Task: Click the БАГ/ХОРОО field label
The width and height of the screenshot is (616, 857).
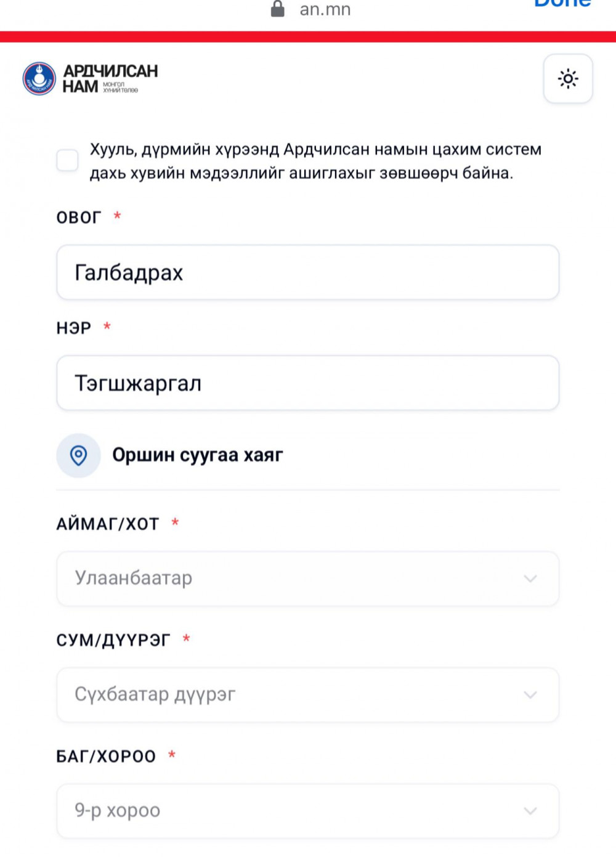Action: point(106,757)
